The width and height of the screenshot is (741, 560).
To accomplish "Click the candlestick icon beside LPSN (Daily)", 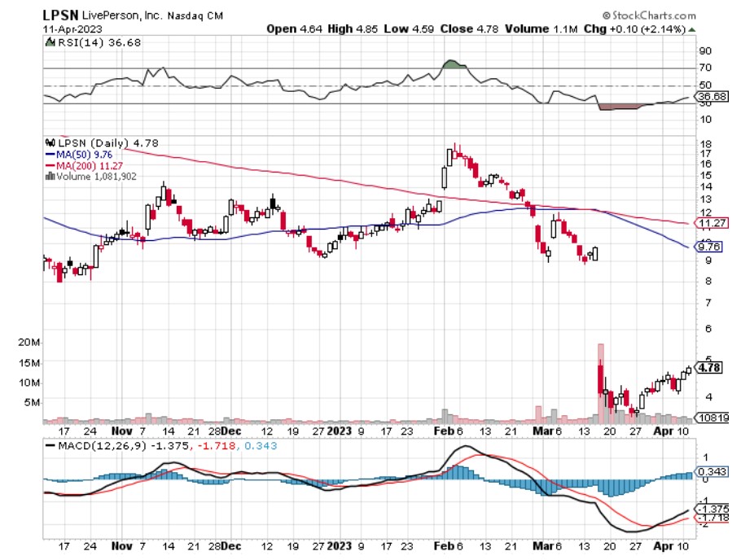I will [49, 142].
